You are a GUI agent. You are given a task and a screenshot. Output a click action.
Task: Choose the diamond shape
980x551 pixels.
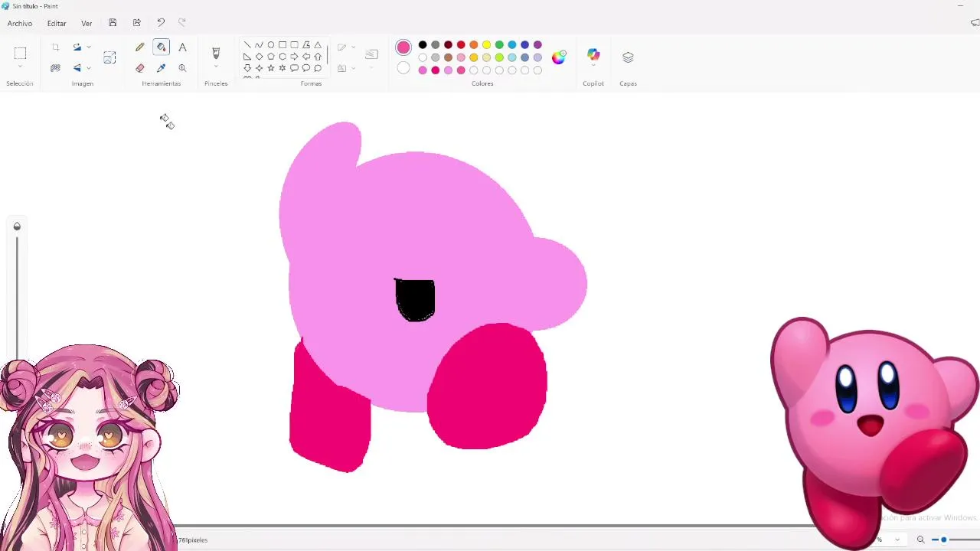[x=259, y=57]
